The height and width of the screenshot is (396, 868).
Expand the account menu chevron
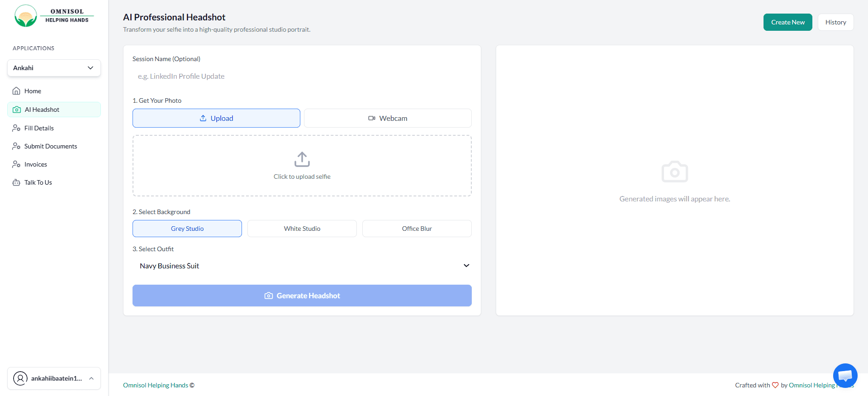pyautogui.click(x=91, y=378)
